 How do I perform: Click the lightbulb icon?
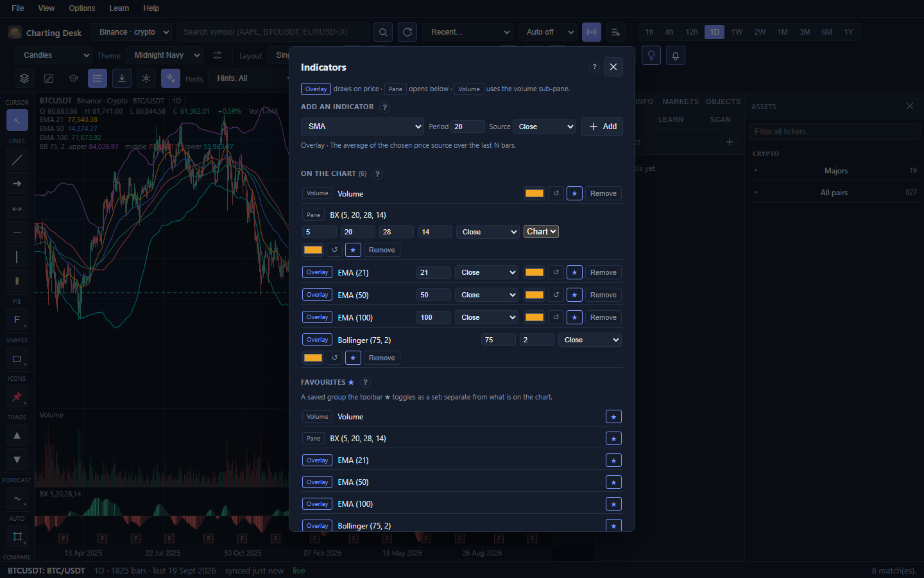point(651,55)
